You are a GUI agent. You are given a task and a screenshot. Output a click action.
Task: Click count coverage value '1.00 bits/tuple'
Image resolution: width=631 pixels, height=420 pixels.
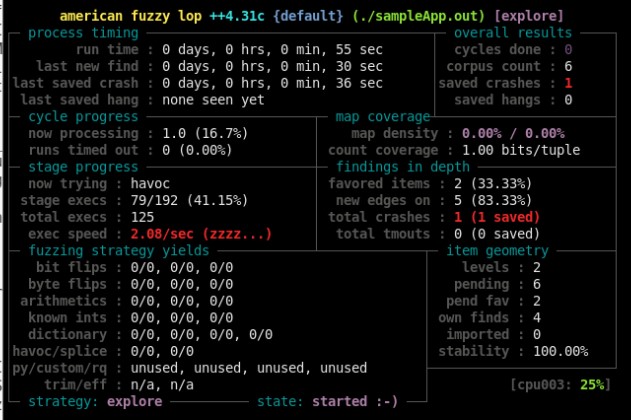click(521, 150)
